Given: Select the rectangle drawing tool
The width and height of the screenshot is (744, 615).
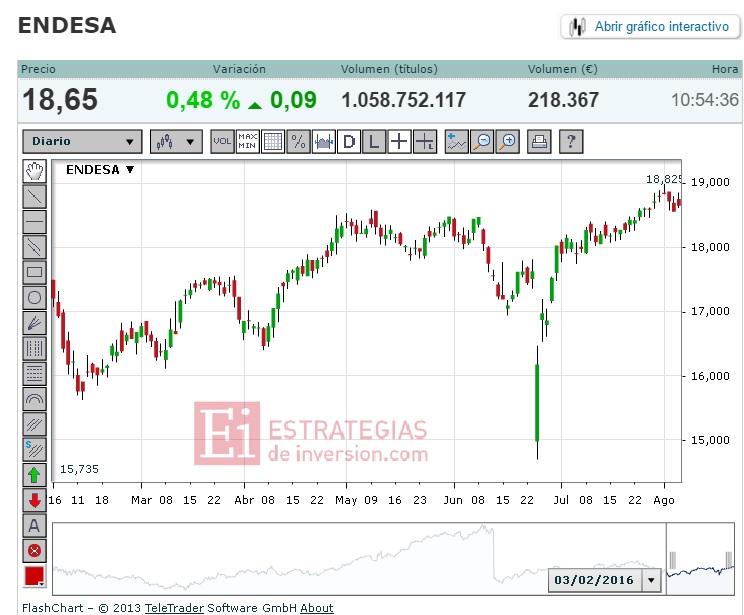Looking at the screenshot, I should click(34, 272).
